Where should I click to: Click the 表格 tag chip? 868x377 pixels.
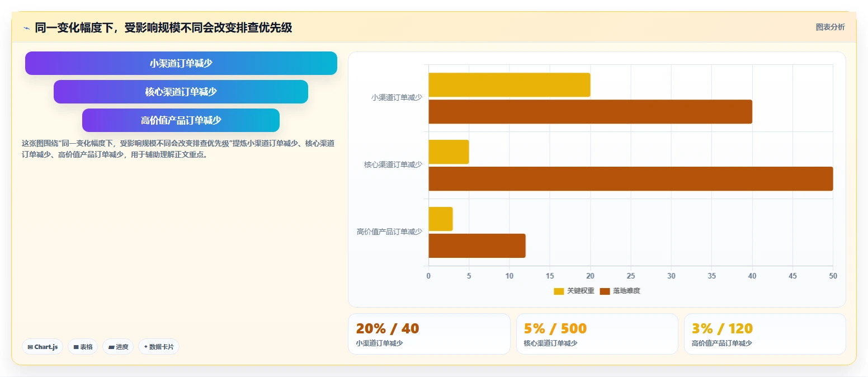point(83,347)
